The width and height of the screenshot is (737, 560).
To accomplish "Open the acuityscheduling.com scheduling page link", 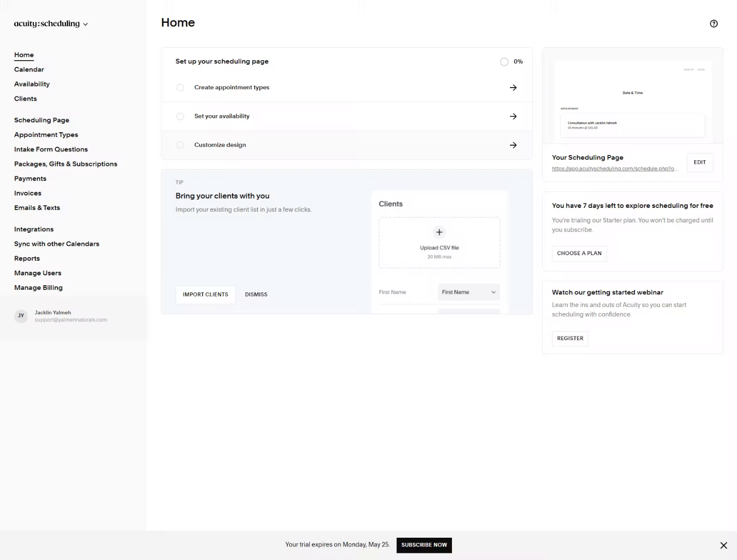I will click(615, 169).
